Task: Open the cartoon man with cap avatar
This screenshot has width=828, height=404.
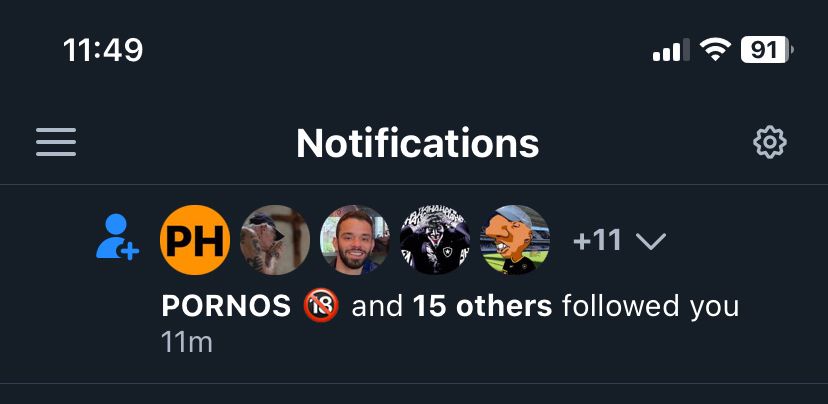Action: pos(515,240)
